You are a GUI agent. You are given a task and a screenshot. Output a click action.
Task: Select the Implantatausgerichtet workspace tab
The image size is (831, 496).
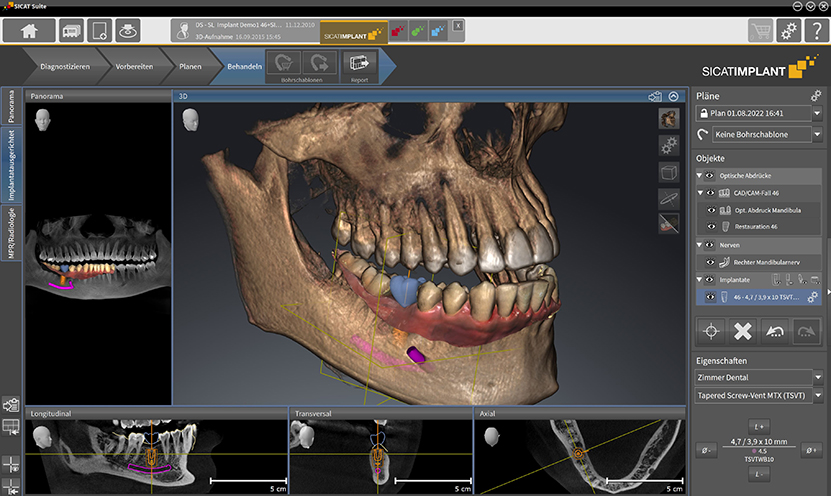(11, 165)
